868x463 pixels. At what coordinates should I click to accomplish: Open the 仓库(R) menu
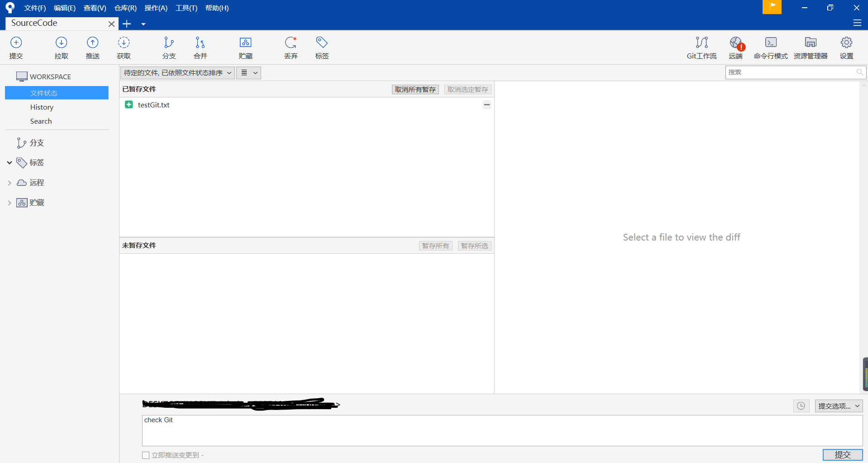[125, 8]
